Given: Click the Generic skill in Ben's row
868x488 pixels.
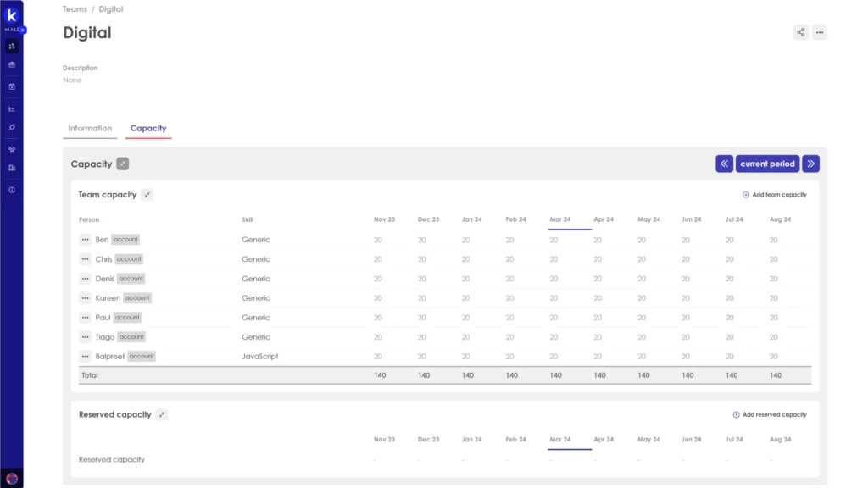Looking at the screenshot, I should [256, 240].
